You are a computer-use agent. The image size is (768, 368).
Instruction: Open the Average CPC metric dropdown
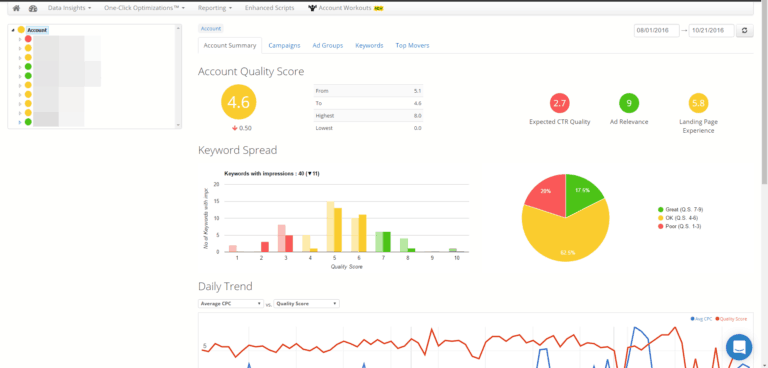point(231,303)
